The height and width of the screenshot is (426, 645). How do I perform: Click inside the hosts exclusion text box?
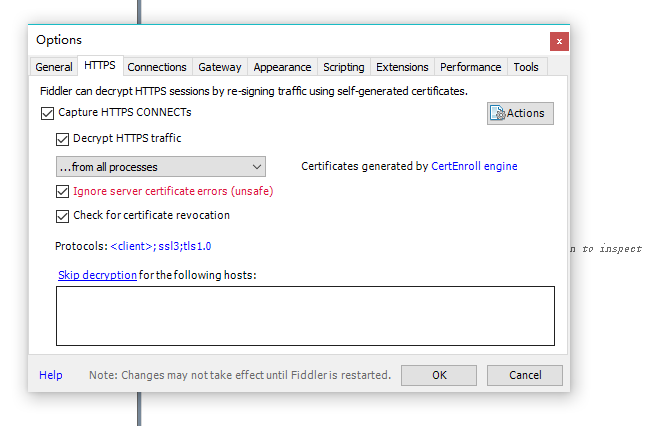coord(305,315)
